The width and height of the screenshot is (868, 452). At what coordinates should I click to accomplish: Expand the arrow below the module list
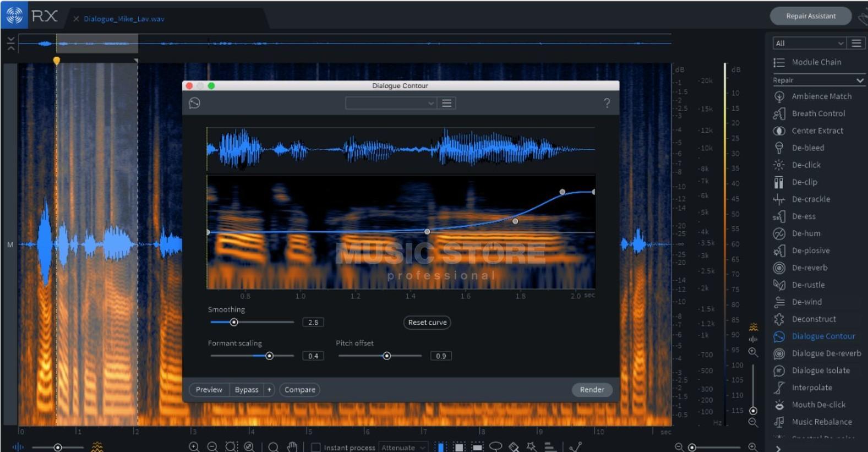pyautogui.click(x=778, y=448)
